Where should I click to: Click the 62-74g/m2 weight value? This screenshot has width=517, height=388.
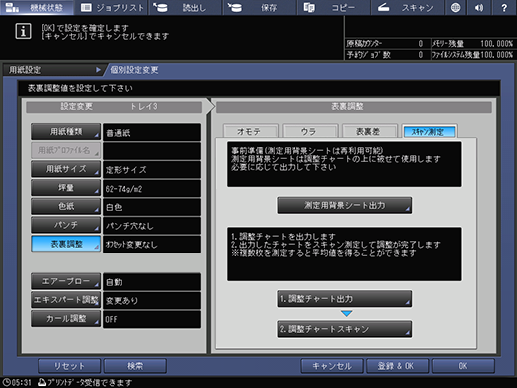[152, 188]
